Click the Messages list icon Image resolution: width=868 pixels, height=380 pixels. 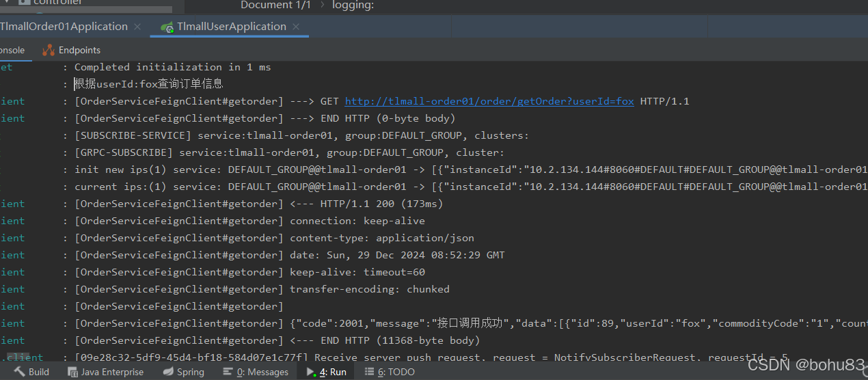pyautogui.click(x=228, y=372)
